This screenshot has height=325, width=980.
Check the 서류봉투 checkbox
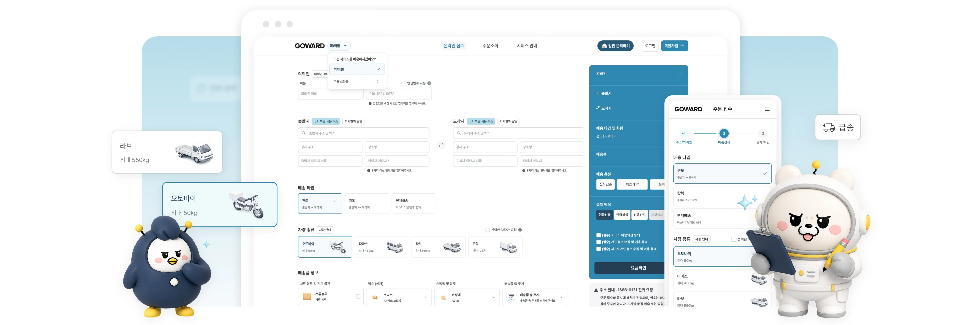pos(358,297)
